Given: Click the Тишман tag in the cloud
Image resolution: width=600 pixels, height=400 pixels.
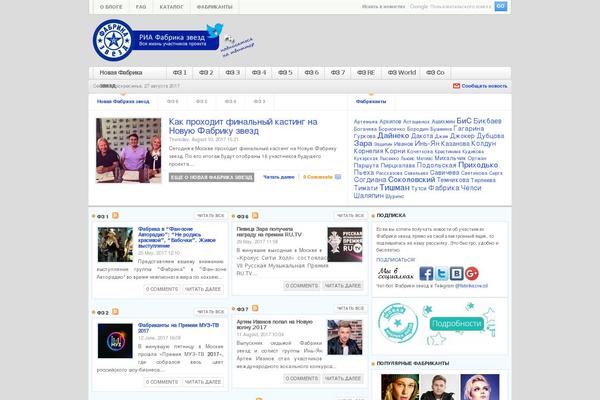Looking at the screenshot, I should [394, 188].
